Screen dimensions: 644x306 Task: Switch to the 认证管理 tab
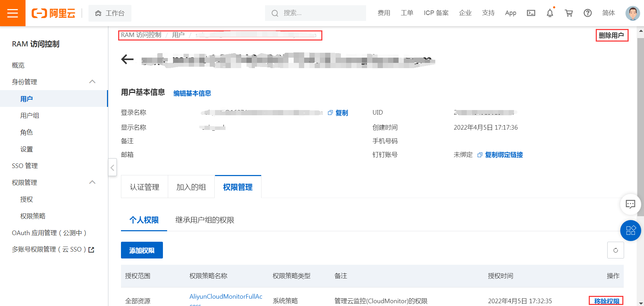145,187
